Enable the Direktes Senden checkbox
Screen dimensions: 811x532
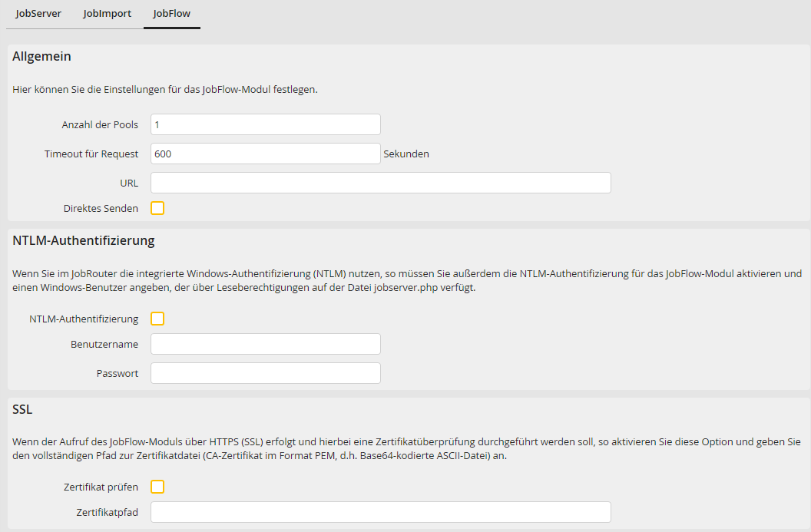pyautogui.click(x=157, y=208)
